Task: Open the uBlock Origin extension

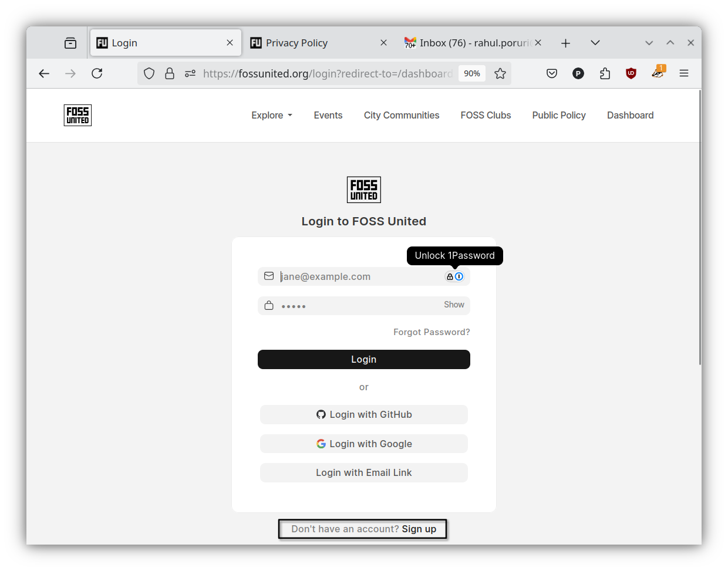Action: click(631, 73)
